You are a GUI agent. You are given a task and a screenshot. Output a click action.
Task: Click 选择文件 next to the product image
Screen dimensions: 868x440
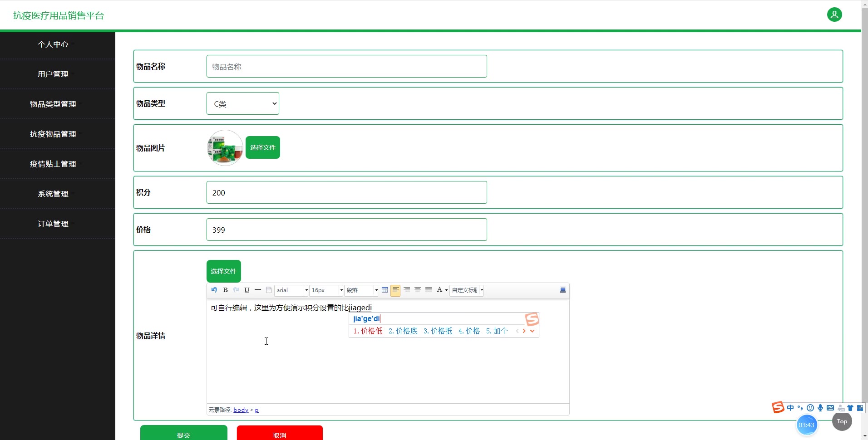click(263, 147)
